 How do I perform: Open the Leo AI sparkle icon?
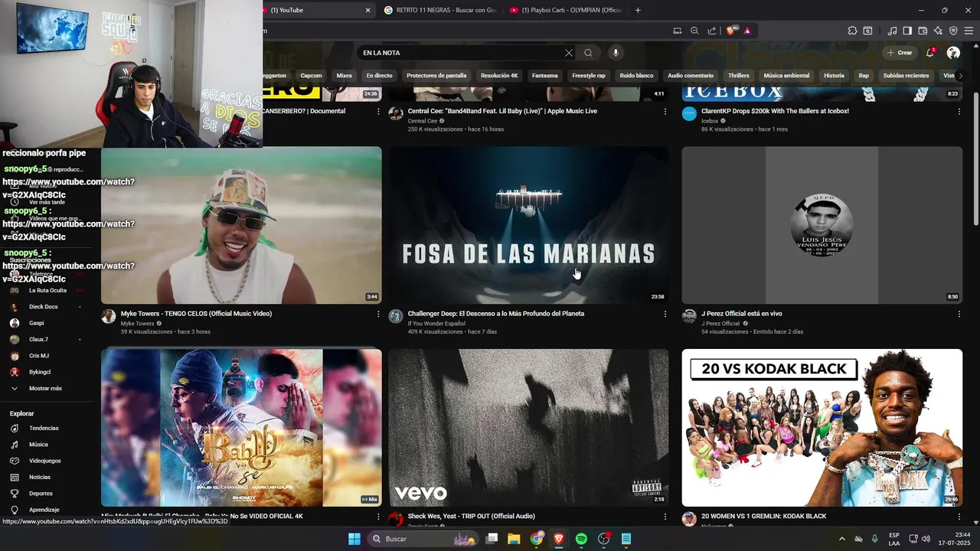click(x=938, y=31)
